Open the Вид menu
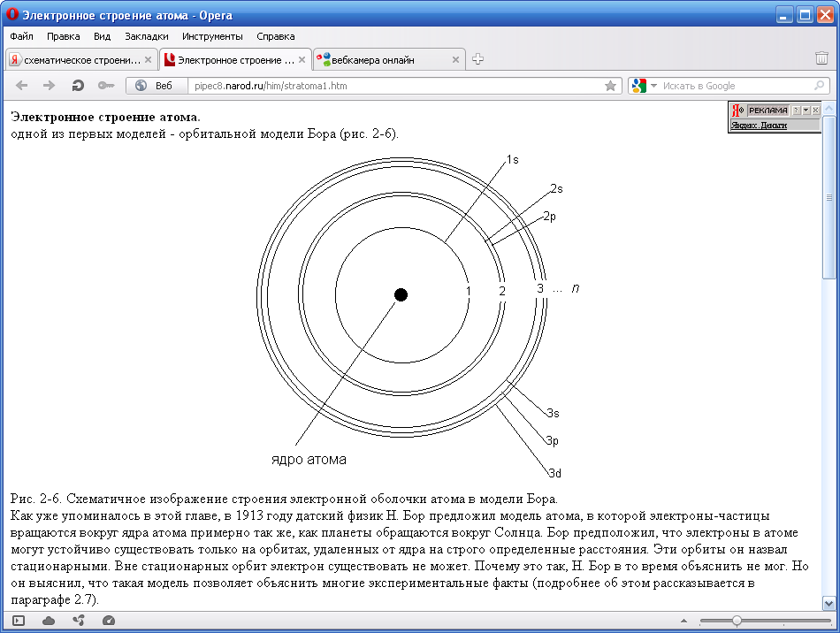 [x=102, y=36]
